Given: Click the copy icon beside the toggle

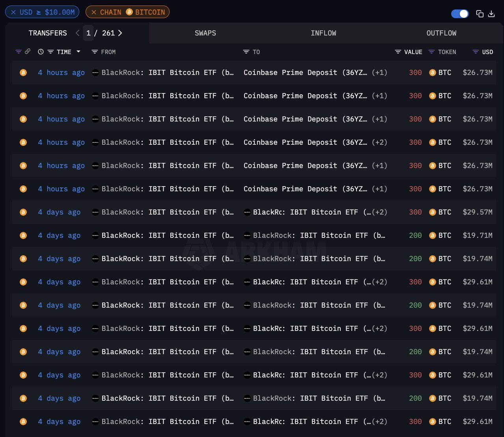Looking at the screenshot, I should (480, 14).
